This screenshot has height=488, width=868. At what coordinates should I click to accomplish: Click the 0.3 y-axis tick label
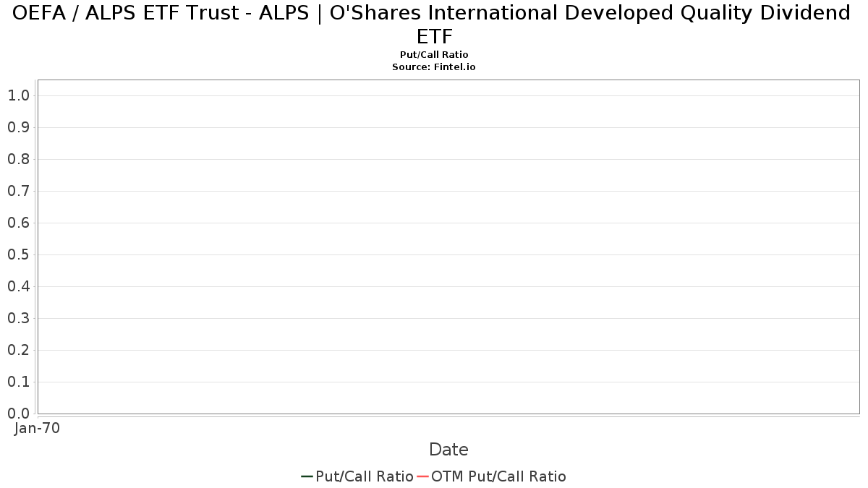[x=18, y=318]
